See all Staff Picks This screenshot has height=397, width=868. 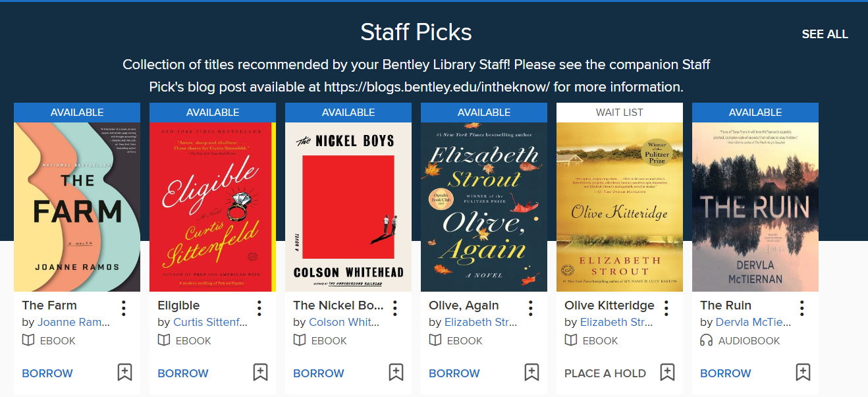tap(825, 34)
